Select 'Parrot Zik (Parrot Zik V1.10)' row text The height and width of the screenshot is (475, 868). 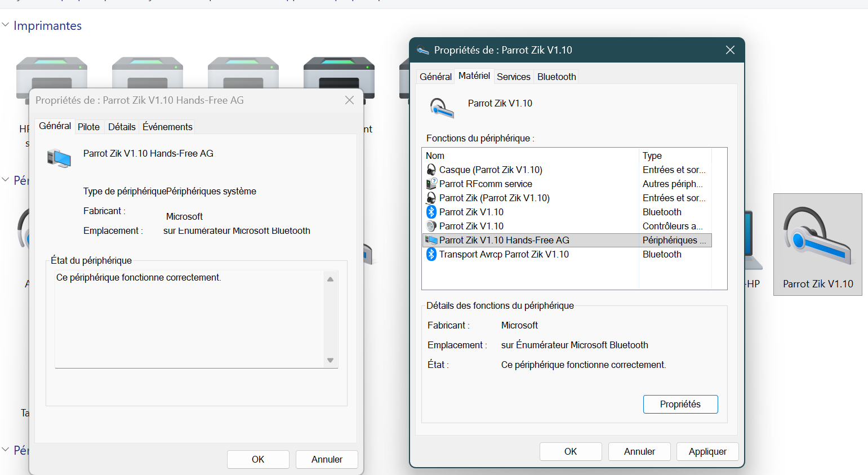(x=495, y=198)
